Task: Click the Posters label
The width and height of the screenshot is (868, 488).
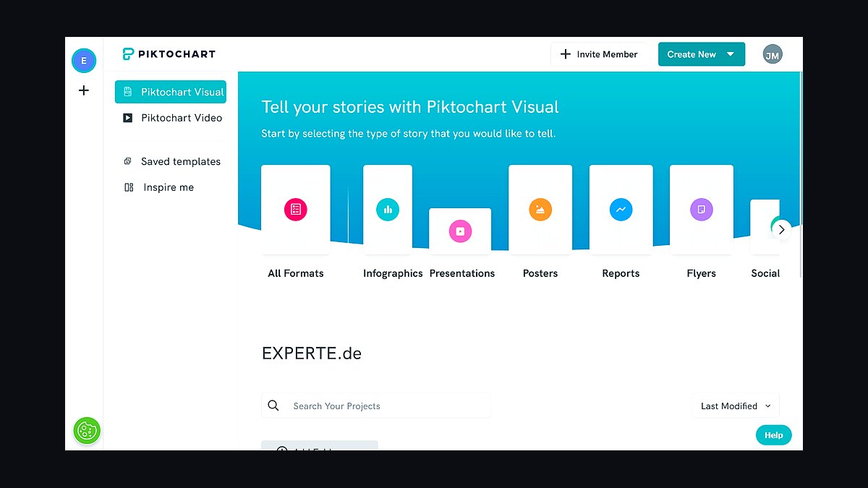Action: (x=540, y=273)
